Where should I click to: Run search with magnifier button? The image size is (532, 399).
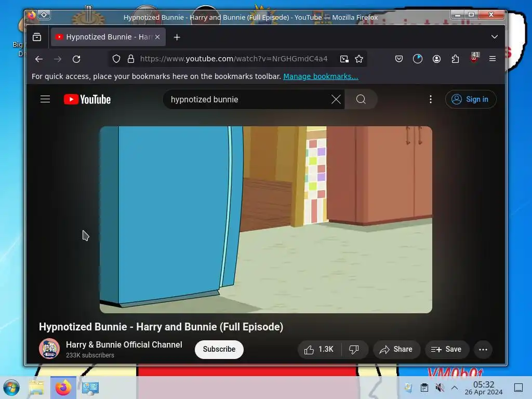pyautogui.click(x=361, y=99)
